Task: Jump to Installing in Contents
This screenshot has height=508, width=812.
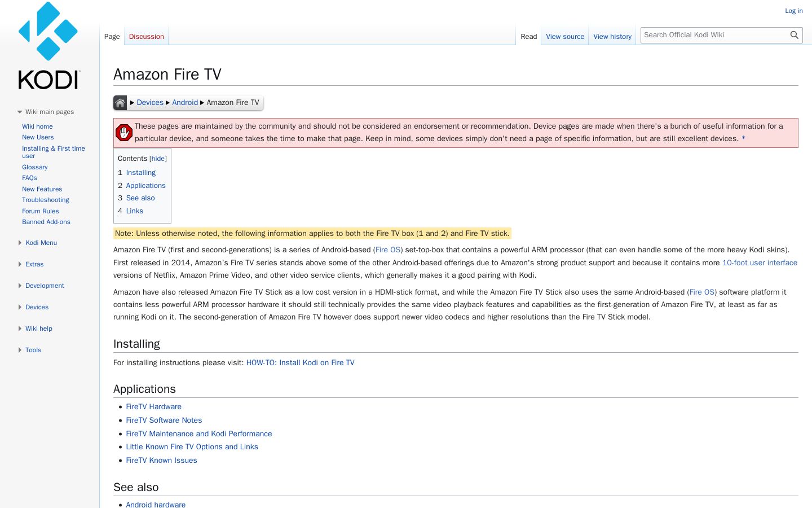Action: pos(141,173)
